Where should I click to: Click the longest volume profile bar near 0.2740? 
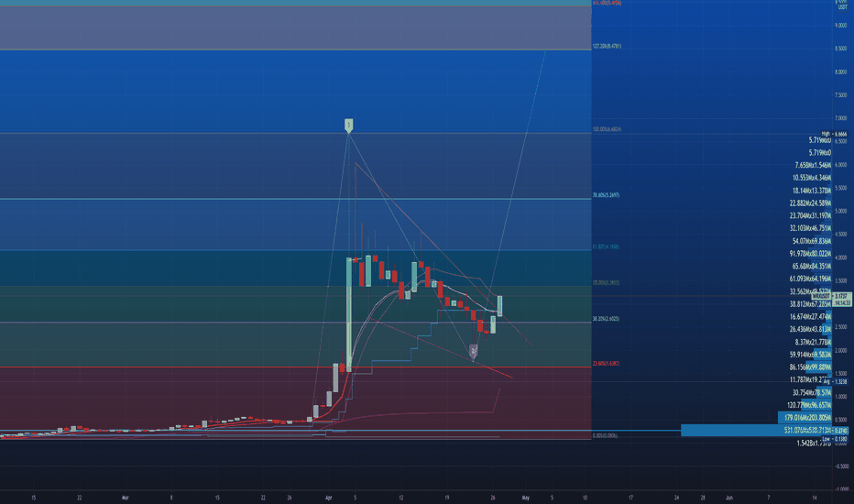pyautogui.click(x=756, y=431)
